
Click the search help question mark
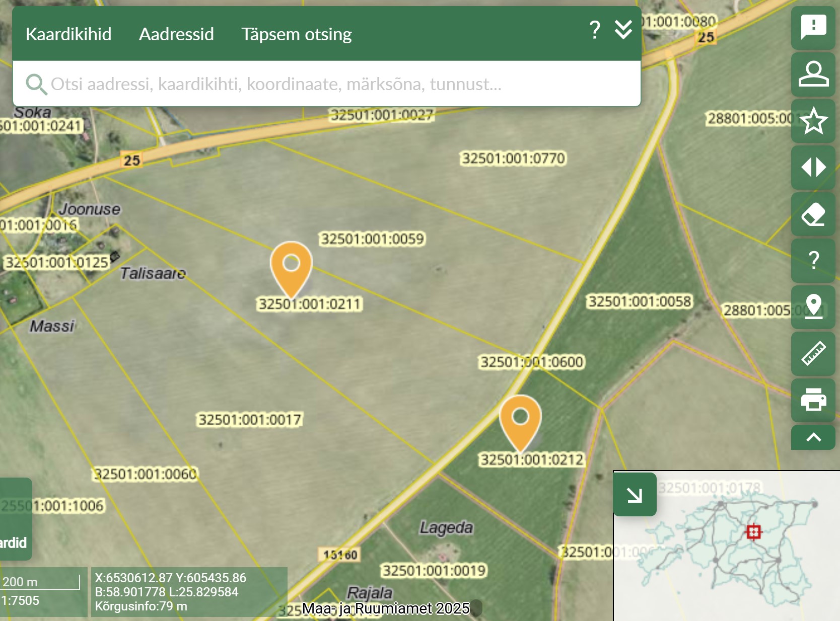(594, 30)
